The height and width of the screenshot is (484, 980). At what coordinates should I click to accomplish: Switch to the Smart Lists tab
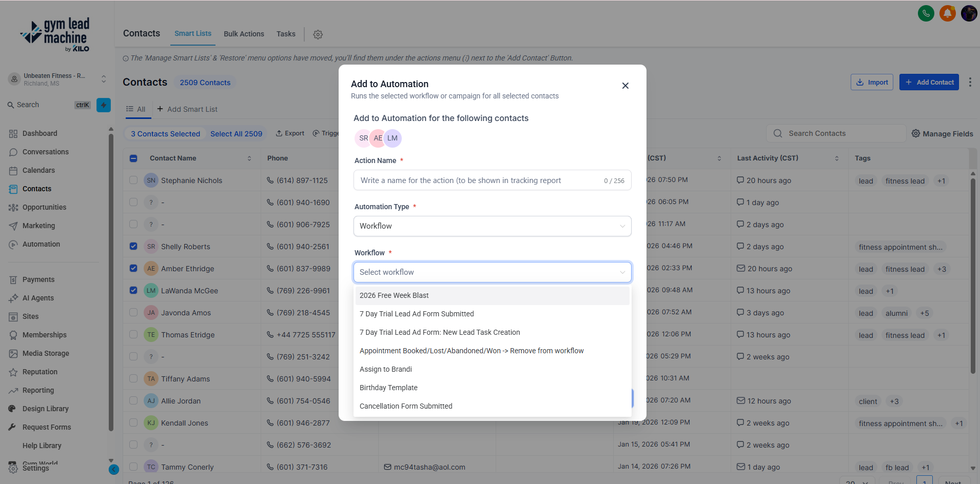(193, 34)
